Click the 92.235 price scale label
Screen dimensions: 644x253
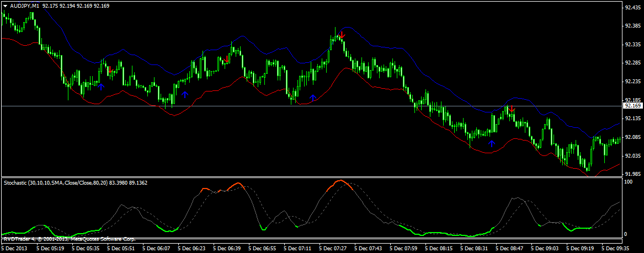coord(632,82)
